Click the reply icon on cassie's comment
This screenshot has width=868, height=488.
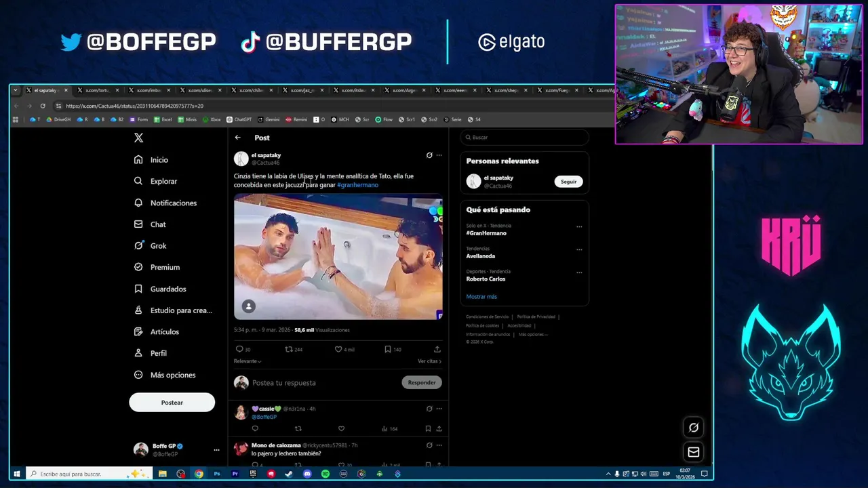click(255, 428)
